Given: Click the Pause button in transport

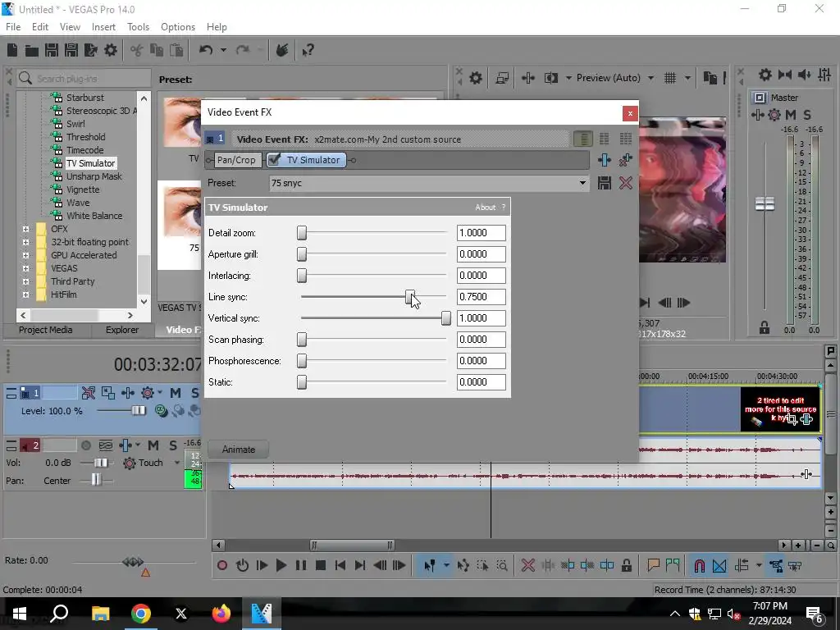Looking at the screenshot, I should pos(300,565).
